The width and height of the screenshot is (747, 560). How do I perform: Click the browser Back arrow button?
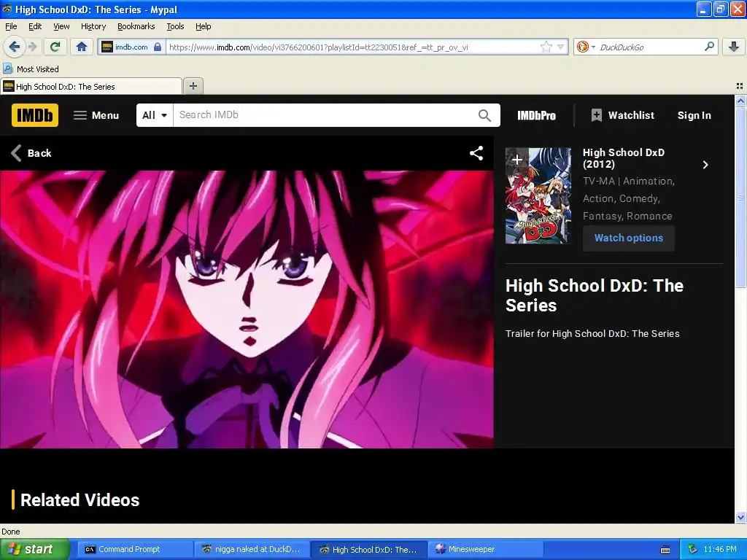click(14, 47)
